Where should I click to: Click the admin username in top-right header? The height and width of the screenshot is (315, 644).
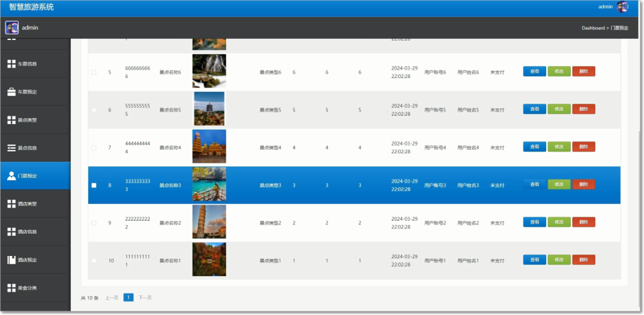pos(605,7)
